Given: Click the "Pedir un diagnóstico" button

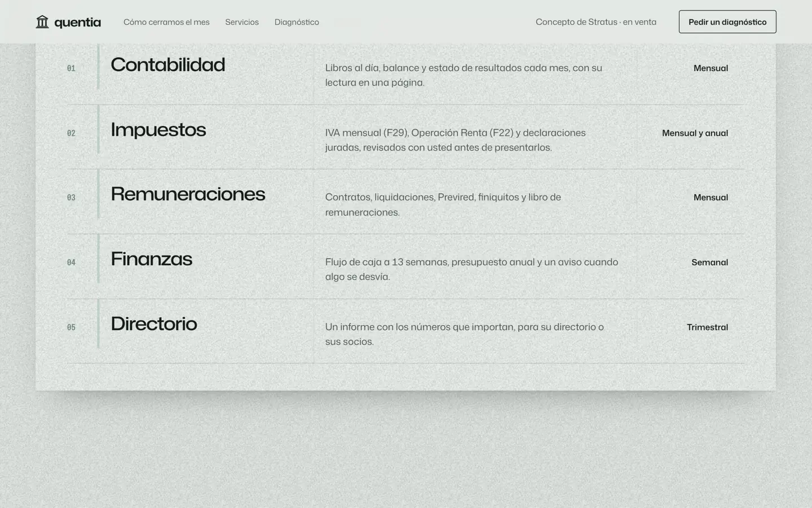Looking at the screenshot, I should (727, 22).
